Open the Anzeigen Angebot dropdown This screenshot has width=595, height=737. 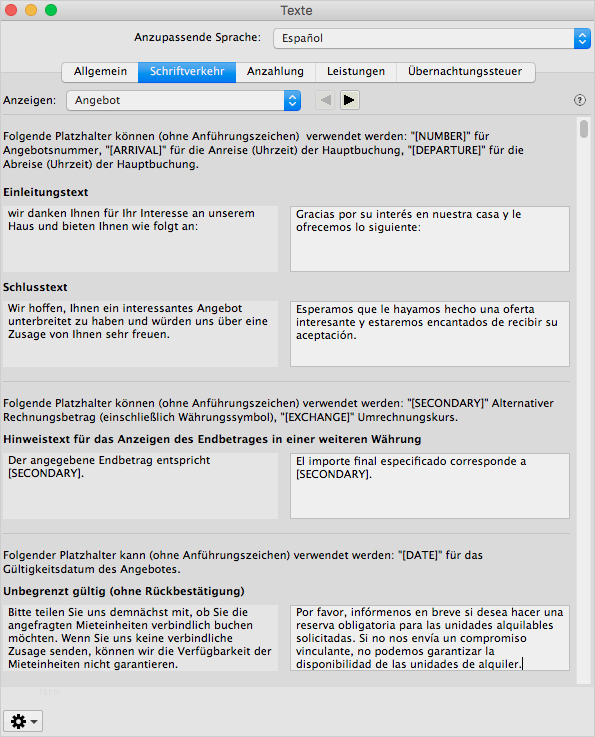[x=184, y=100]
